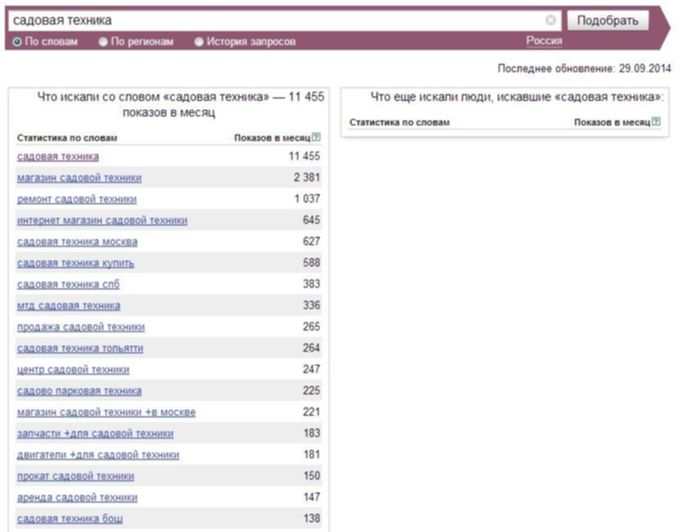This screenshot has height=532, width=688.
Task: Click right table header "Статистика по словам"
Action: click(400, 122)
